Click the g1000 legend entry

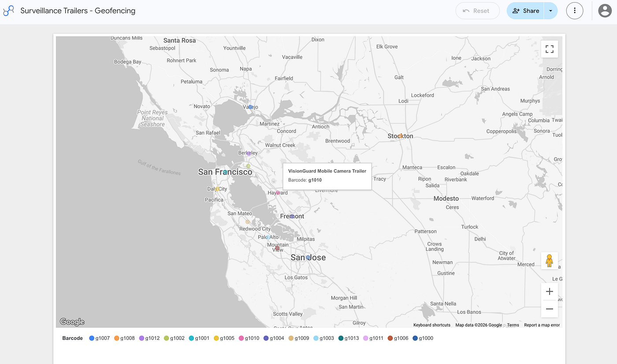(x=423, y=338)
